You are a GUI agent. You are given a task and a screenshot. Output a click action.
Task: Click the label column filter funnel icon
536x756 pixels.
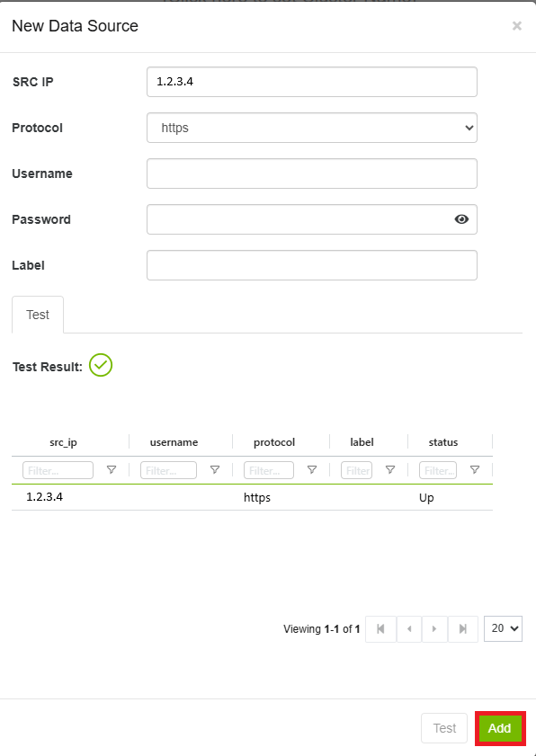[x=390, y=469]
